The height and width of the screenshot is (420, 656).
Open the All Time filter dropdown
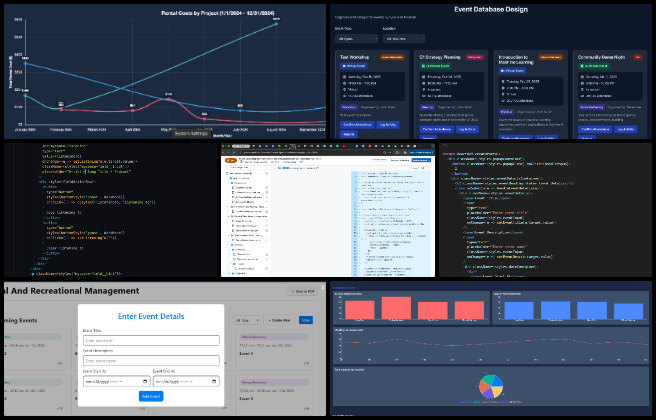[247, 320]
